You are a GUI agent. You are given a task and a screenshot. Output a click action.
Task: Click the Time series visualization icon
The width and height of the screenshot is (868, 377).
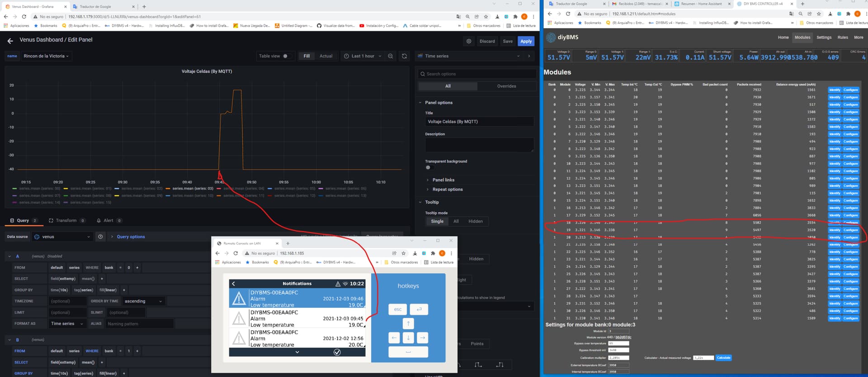(420, 56)
